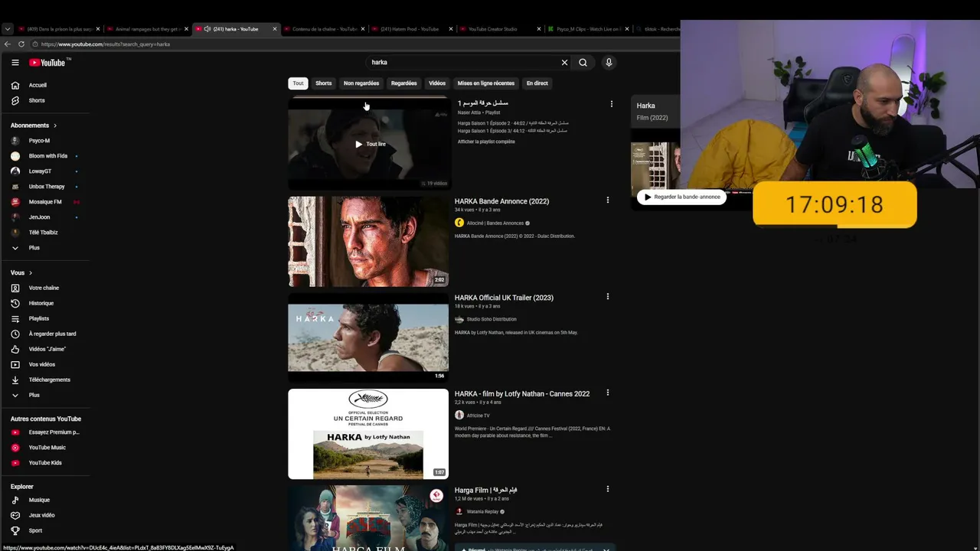The image size is (980, 551).
Task: Open the Vous section chevron heading
Action: tap(21, 272)
